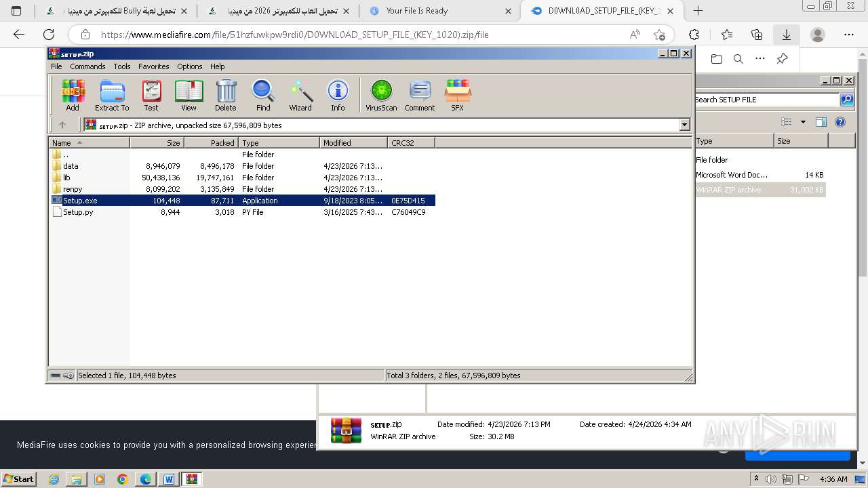Select the data folder row
Viewport: 868px width, 488px height.
coord(242,166)
